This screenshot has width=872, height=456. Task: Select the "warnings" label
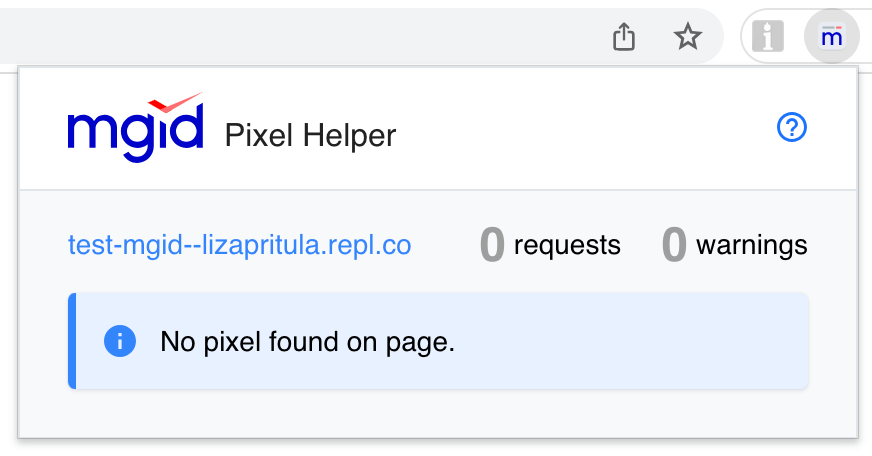(751, 245)
